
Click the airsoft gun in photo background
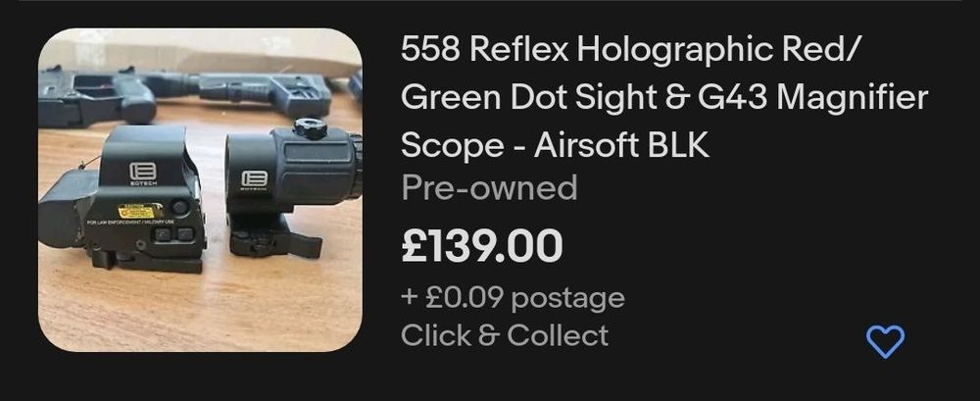pyautogui.click(x=187, y=94)
